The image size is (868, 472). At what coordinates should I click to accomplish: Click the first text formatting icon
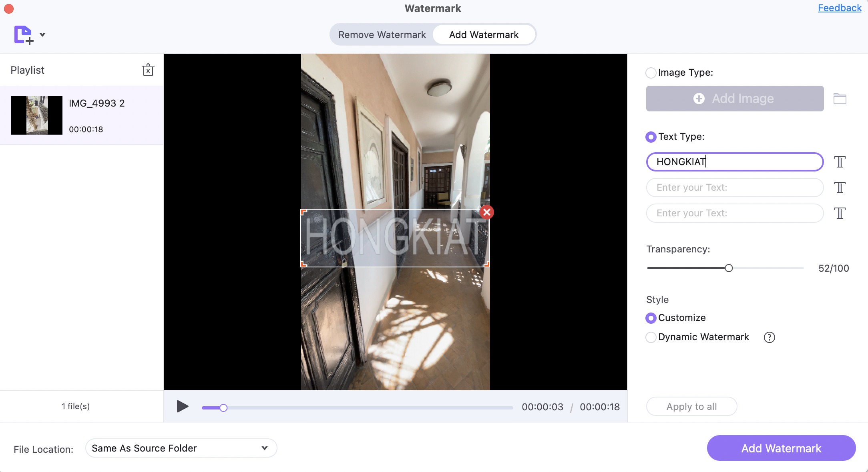[x=840, y=161]
